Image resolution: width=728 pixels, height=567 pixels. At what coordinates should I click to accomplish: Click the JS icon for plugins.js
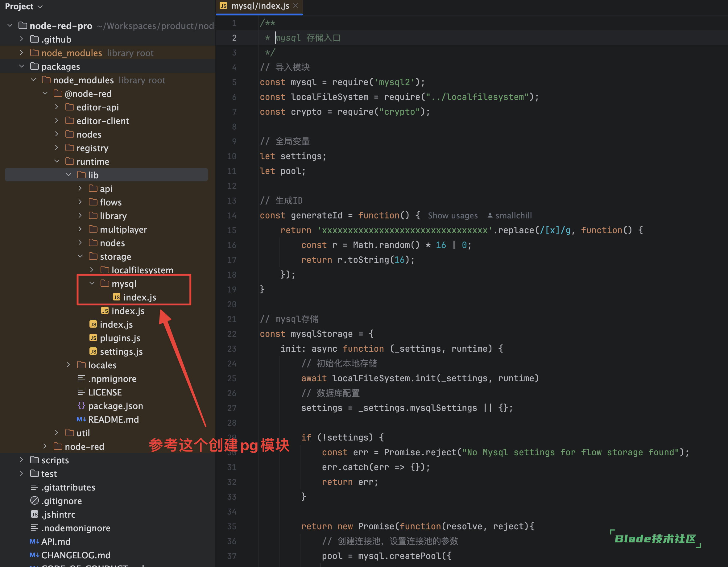[92, 338]
